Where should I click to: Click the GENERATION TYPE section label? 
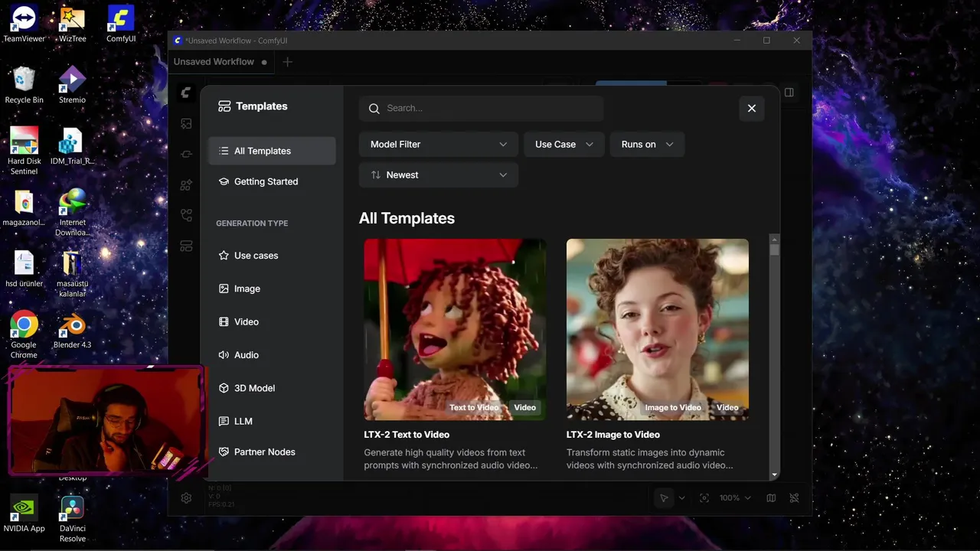252,223
